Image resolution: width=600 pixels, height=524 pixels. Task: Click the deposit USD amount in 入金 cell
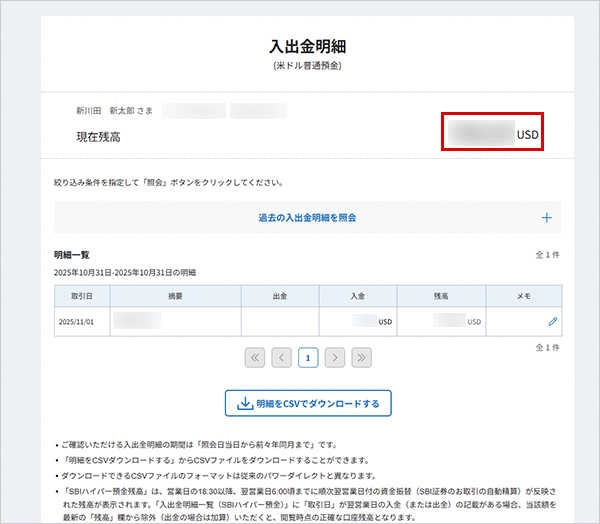pyautogui.click(x=372, y=322)
